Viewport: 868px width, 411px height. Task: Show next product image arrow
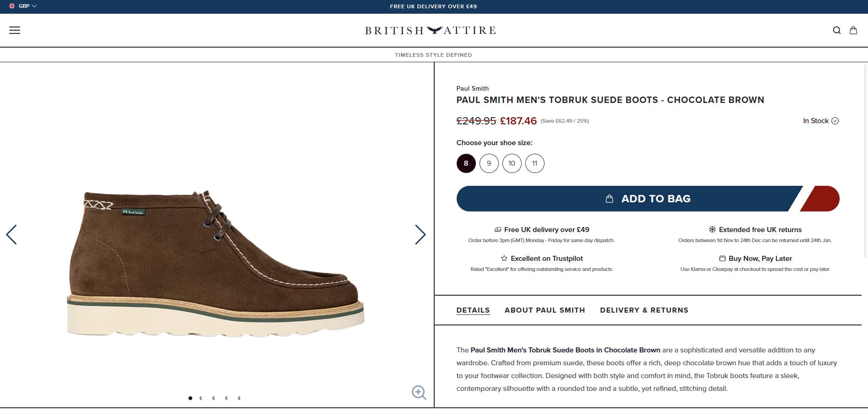tap(420, 234)
